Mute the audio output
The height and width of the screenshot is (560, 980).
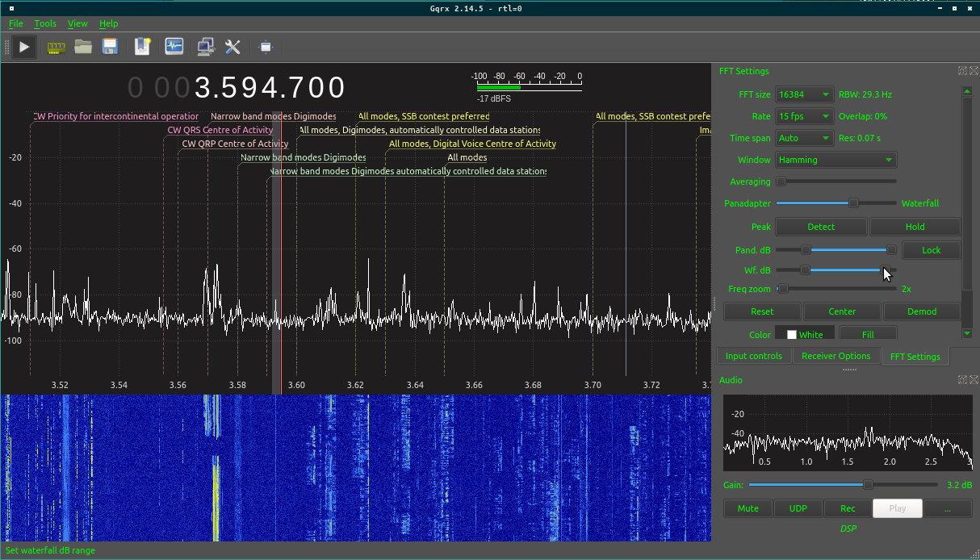(x=748, y=508)
